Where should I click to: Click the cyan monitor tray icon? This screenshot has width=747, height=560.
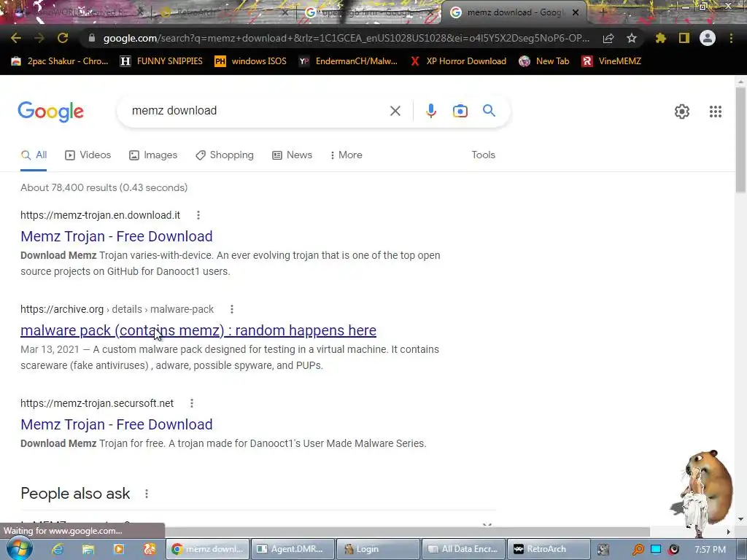pos(656,549)
